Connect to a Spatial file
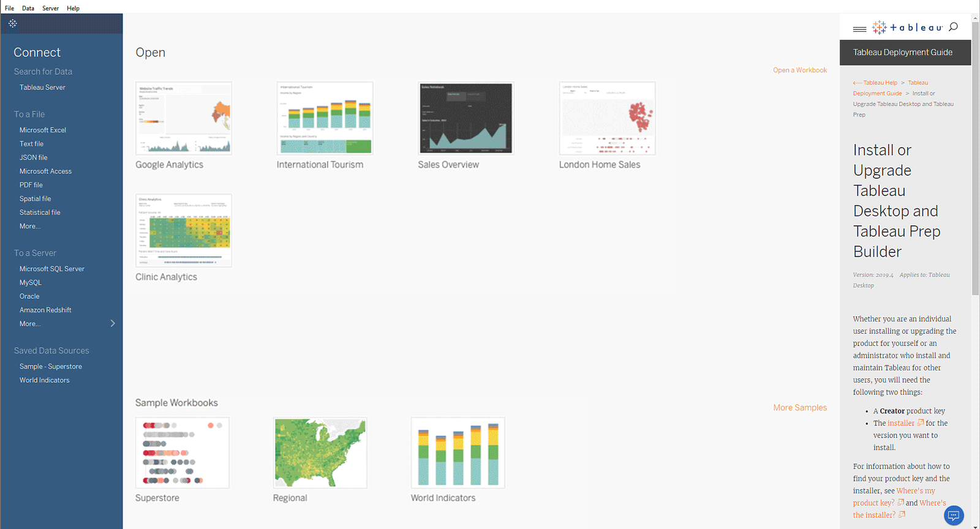Image resolution: width=980 pixels, height=529 pixels. coord(35,198)
